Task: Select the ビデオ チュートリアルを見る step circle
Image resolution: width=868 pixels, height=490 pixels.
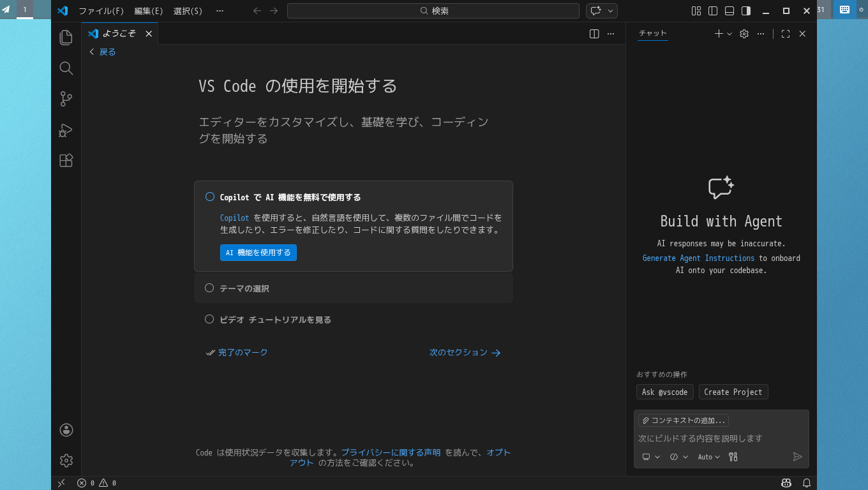Action: pos(209,319)
